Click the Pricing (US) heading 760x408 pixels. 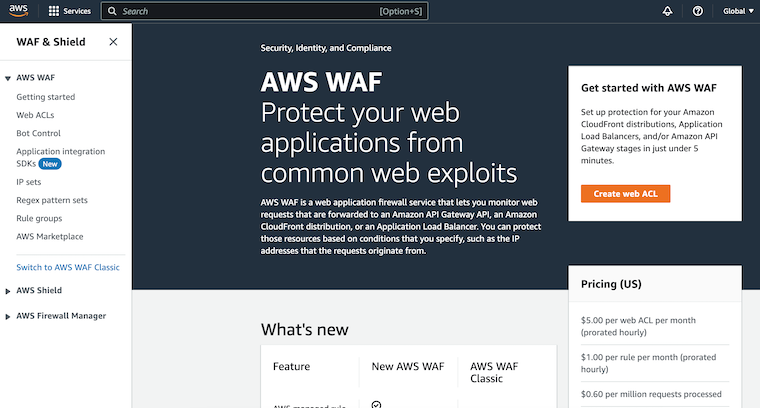coord(611,284)
